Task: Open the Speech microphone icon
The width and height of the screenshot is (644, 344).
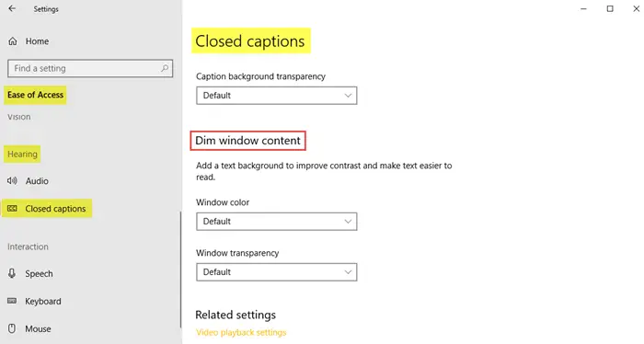Action: (12, 273)
